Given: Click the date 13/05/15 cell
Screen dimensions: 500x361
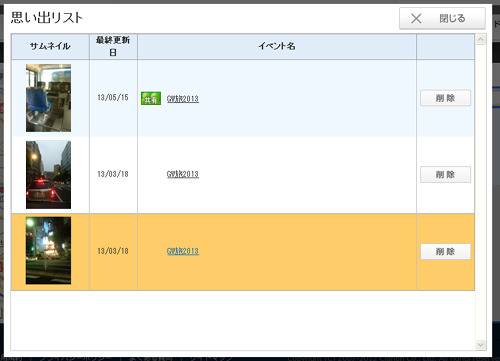Looking at the screenshot, I should click(113, 97).
